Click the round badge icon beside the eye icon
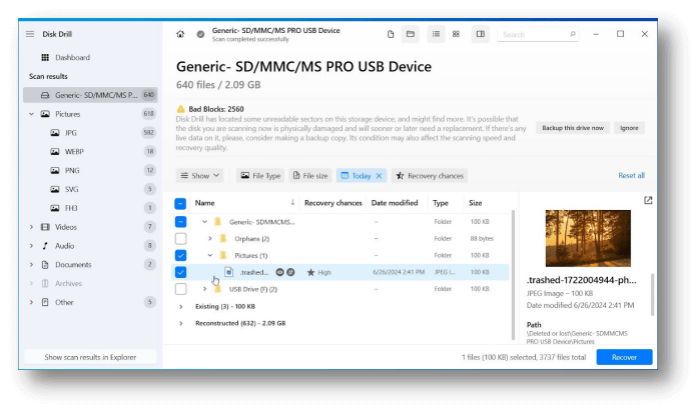The width and height of the screenshot is (699, 412). 291,272
